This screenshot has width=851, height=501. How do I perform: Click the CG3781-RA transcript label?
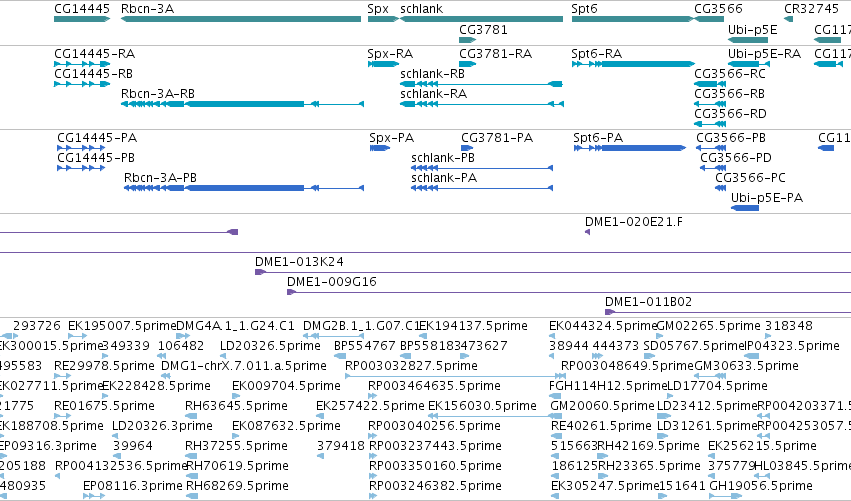496,54
